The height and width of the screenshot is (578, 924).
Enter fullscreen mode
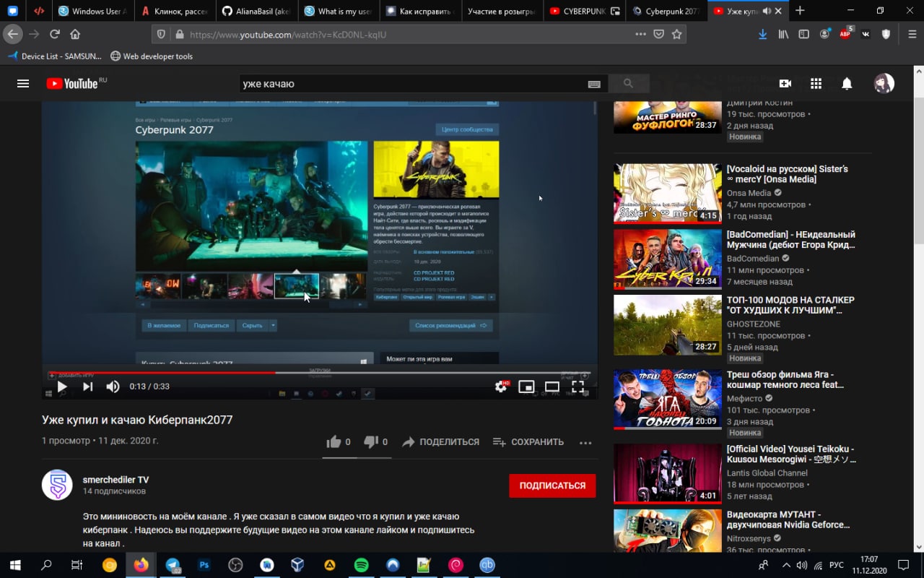tap(577, 387)
